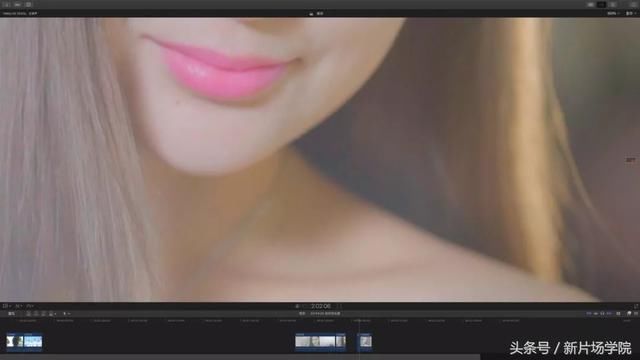Open the enhancements wand dropdown below viewer

[x=18, y=306]
